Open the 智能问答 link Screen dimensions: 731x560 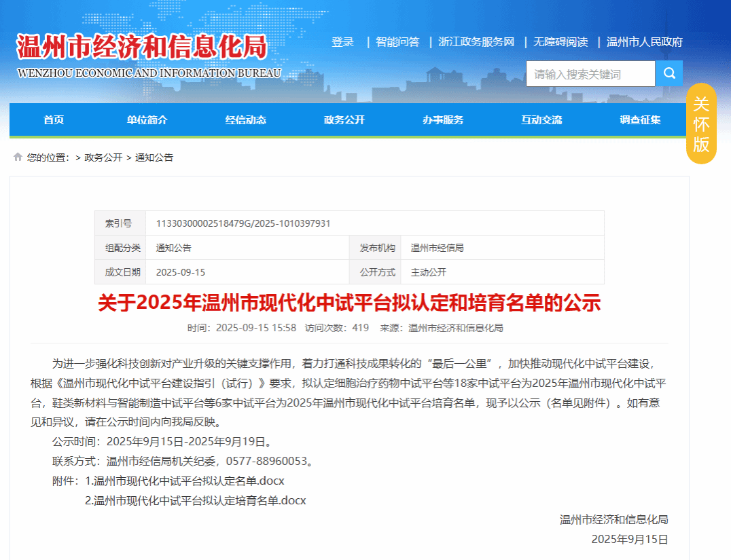pyautogui.click(x=397, y=42)
